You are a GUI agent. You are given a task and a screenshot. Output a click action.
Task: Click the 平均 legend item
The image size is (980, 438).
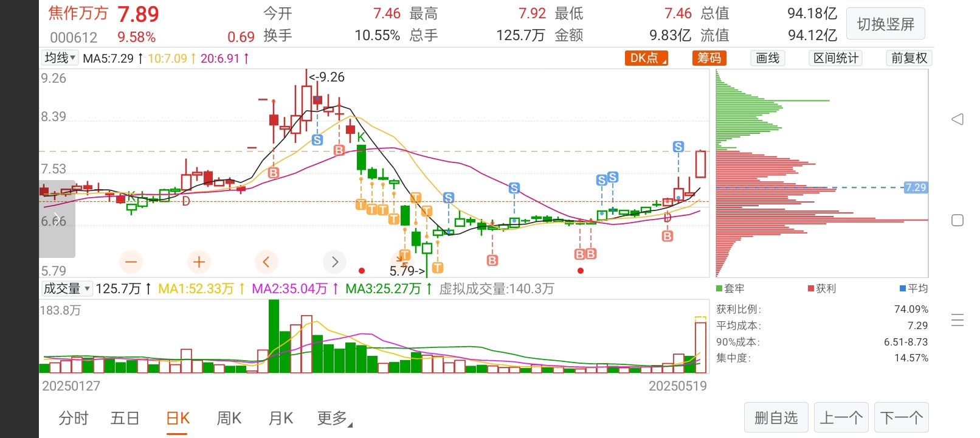[914, 288]
